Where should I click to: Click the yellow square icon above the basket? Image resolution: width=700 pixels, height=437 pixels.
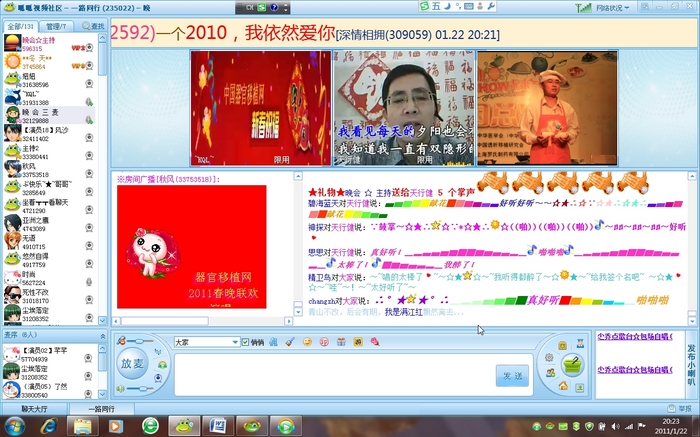(562, 345)
